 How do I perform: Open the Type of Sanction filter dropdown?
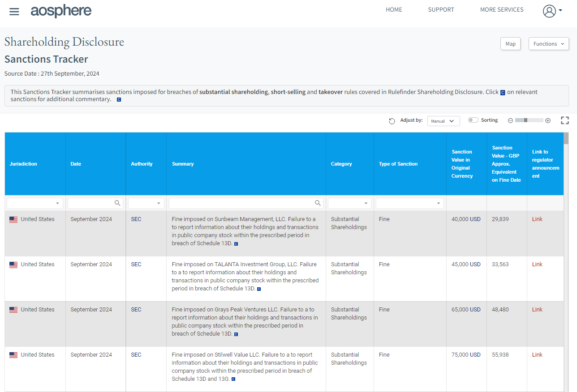(x=409, y=203)
